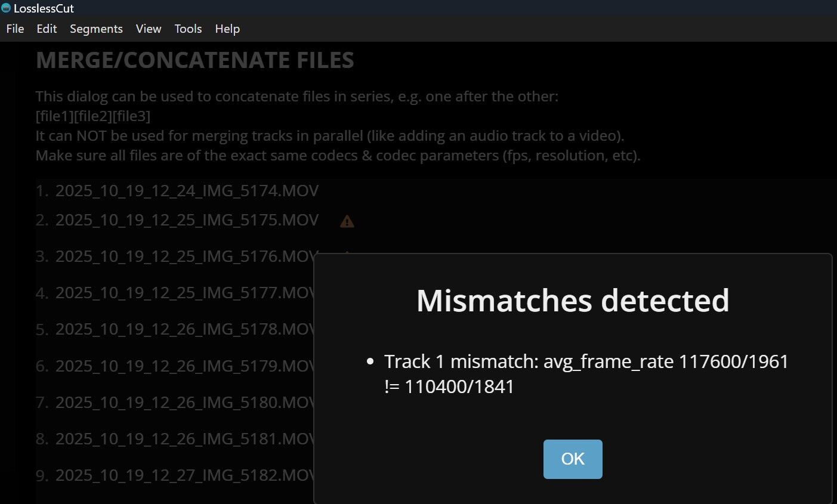Open the Tools menu
Screen dimensions: 837x504
click(188, 29)
